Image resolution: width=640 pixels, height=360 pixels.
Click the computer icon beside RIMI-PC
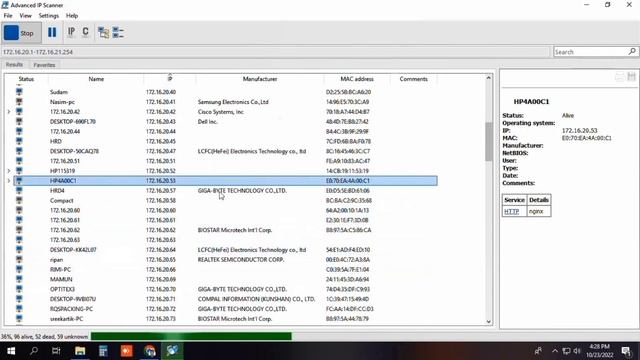click(x=19, y=269)
